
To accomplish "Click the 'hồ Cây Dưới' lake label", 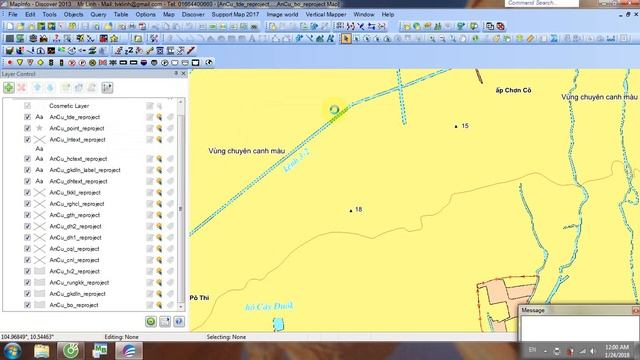I will [x=269, y=307].
